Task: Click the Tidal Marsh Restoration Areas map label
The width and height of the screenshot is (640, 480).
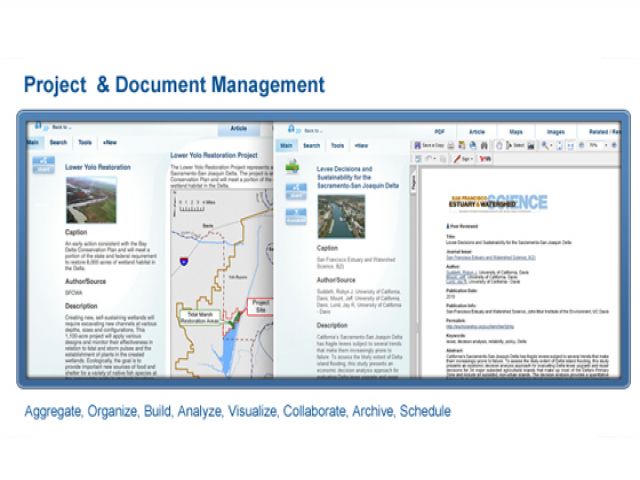Action: coord(200,318)
